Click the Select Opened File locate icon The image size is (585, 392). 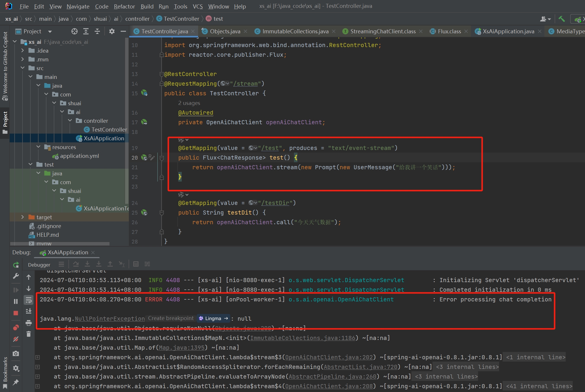pos(75,31)
